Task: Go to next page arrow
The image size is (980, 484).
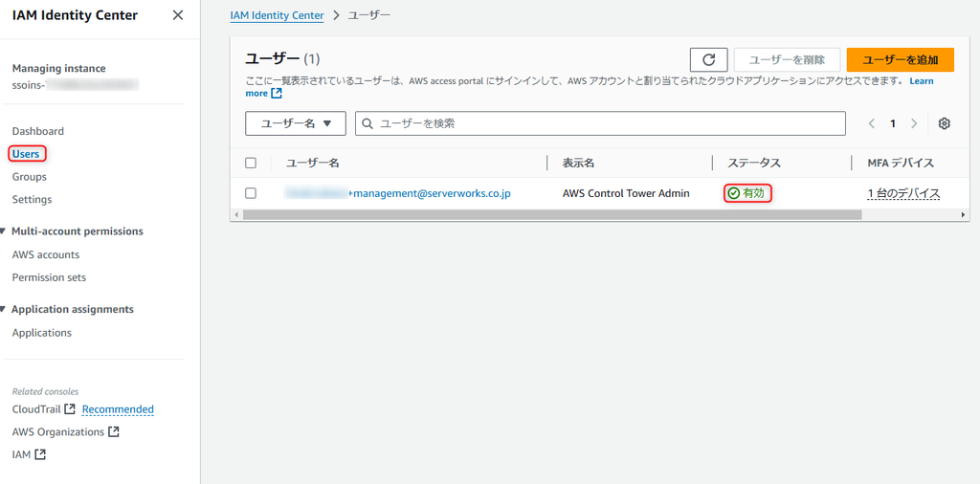Action: pos(914,123)
